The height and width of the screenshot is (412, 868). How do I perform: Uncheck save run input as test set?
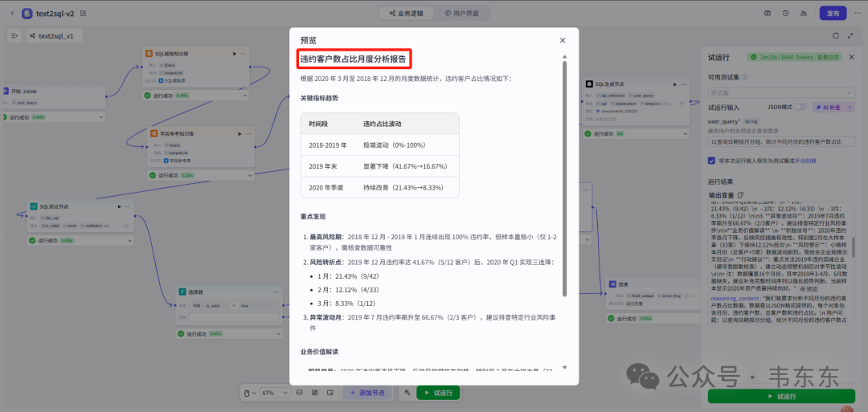711,161
